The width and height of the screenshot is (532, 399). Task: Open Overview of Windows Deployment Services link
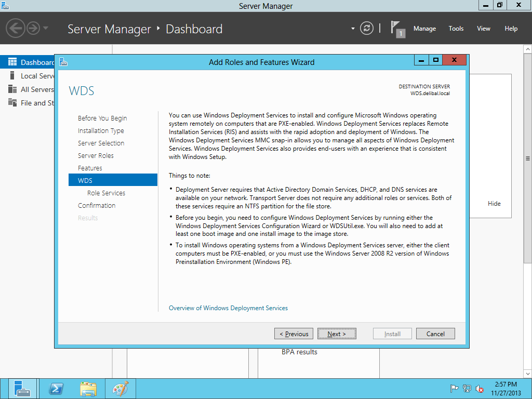click(228, 308)
